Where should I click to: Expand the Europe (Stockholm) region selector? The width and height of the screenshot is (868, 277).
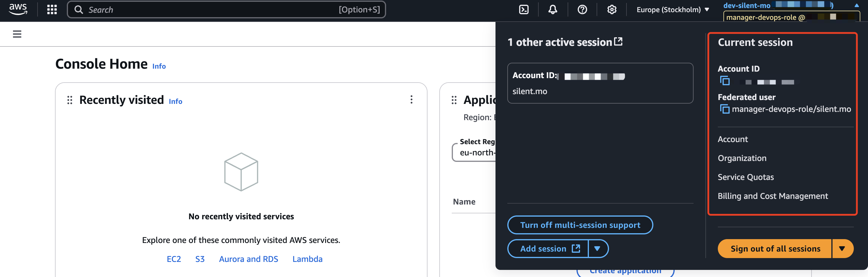click(673, 9)
